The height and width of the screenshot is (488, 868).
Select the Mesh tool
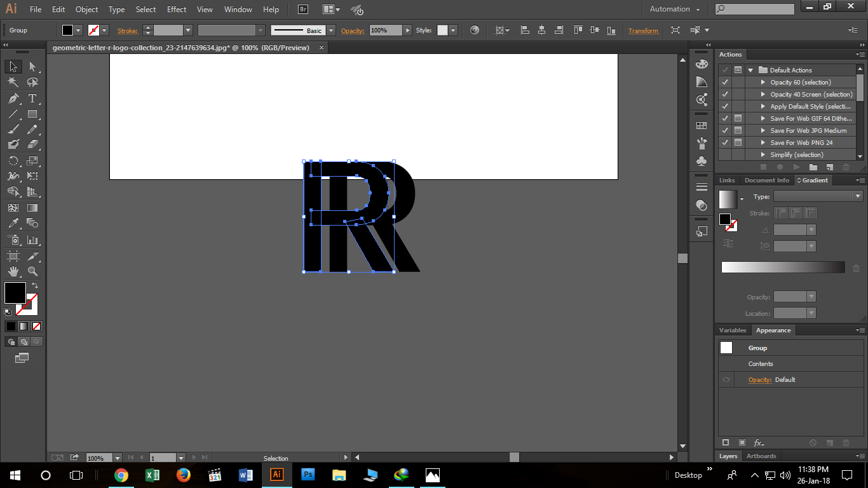point(13,208)
